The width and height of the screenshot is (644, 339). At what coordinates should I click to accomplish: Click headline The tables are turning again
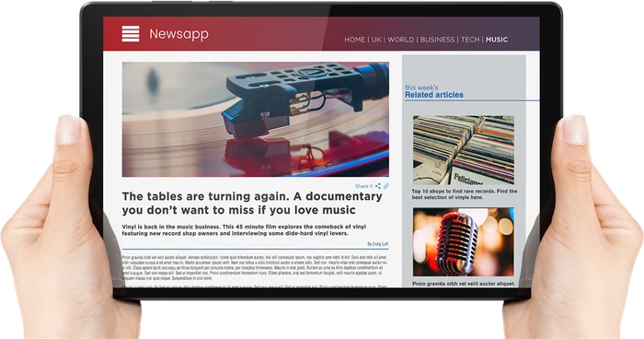click(x=252, y=203)
